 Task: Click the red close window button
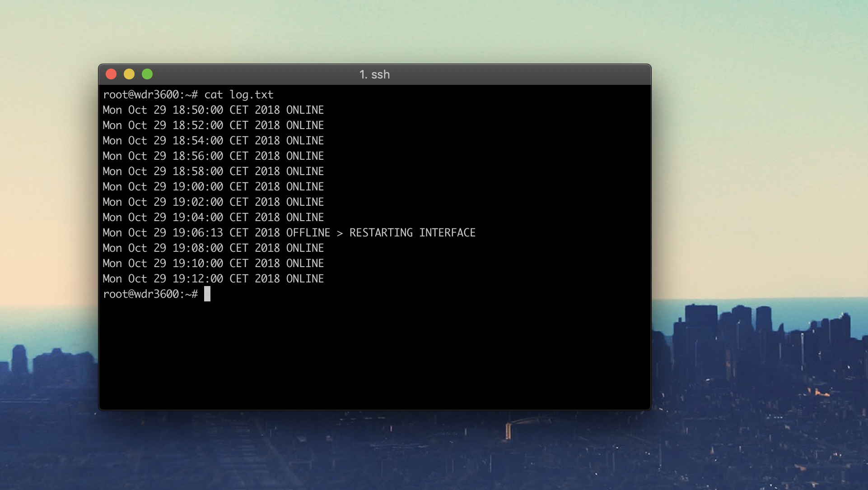[111, 74]
